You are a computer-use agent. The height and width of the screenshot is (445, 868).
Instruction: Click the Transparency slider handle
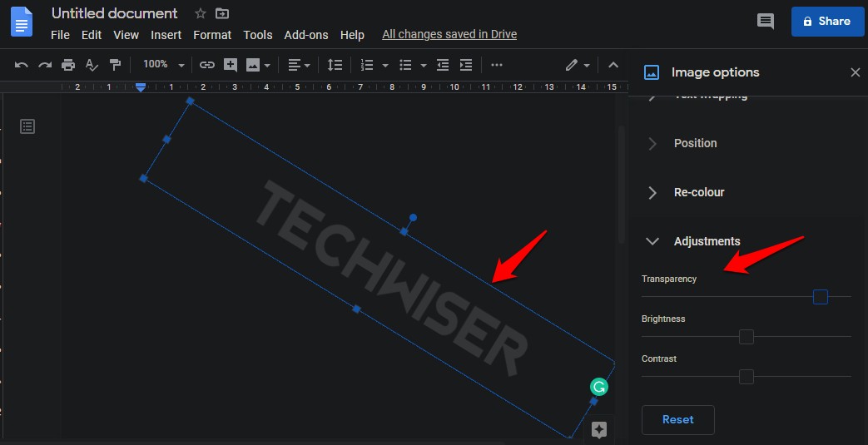click(821, 297)
